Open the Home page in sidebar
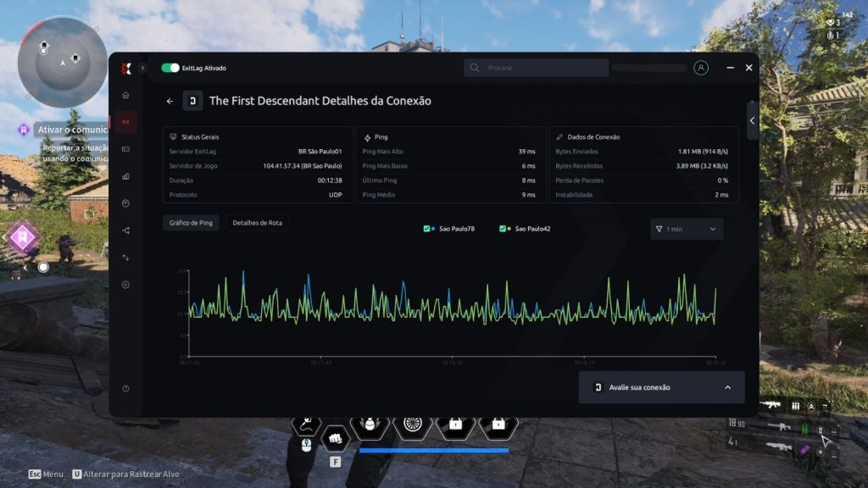The height and width of the screenshot is (488, 868). point(125,95)
